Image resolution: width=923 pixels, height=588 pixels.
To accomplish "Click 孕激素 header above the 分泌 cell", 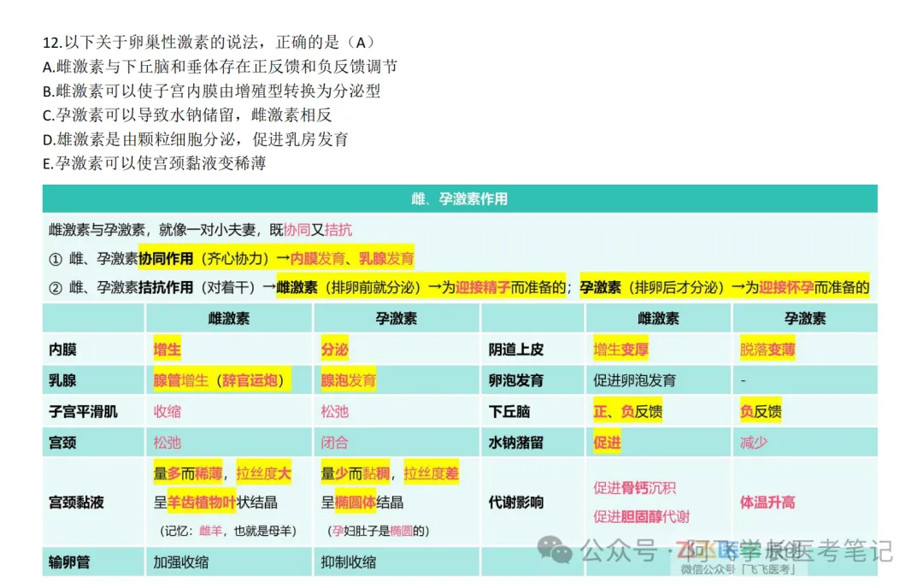I will pyautogui.click(x=397, y=319).
